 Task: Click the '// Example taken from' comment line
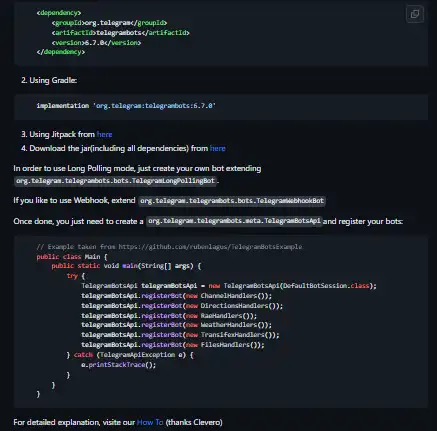pos(169,247)
